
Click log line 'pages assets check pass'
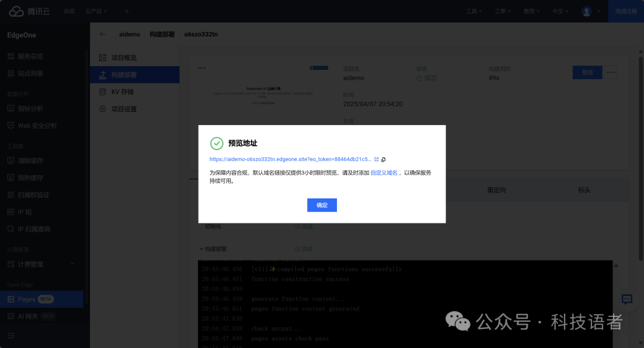[x=290, y=338]
